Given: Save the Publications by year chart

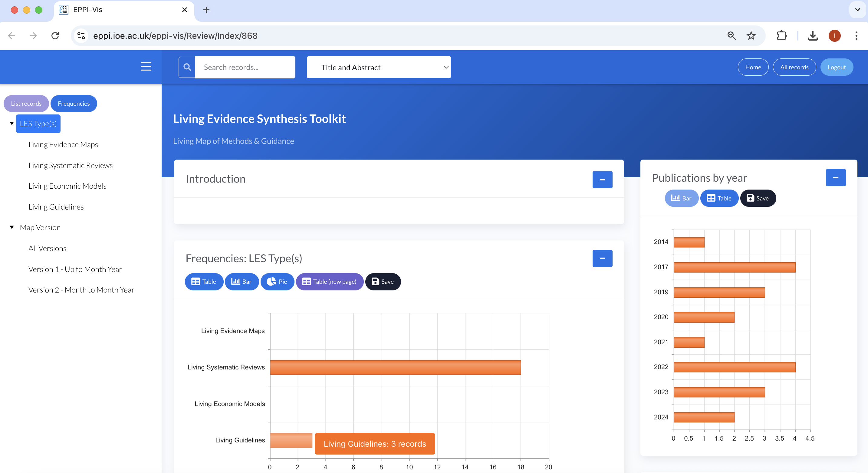Looking at the screenshot, I should pos(758,198).
